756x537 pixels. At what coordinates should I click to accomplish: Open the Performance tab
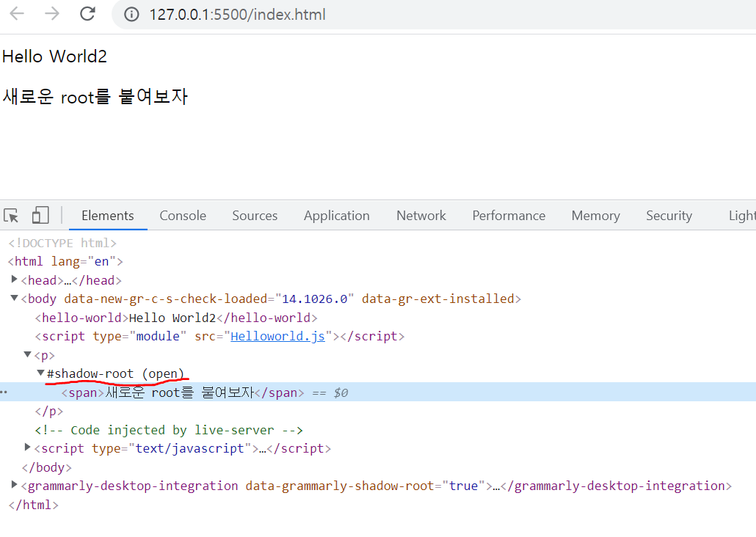point(509,216)
